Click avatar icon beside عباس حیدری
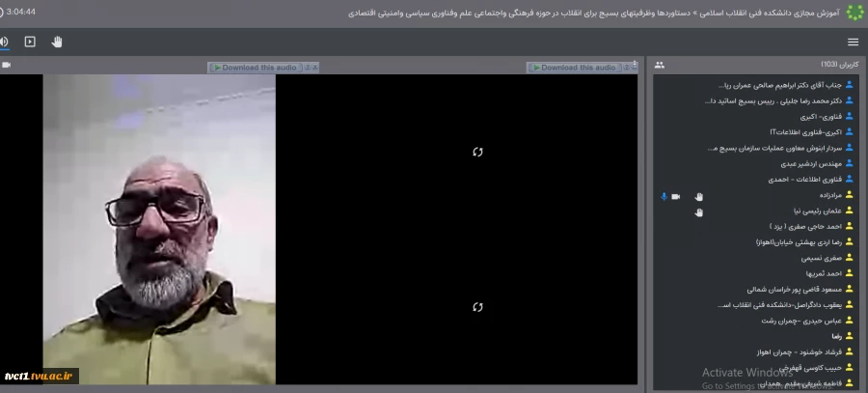The image size is (868, 393). [849, 321]
